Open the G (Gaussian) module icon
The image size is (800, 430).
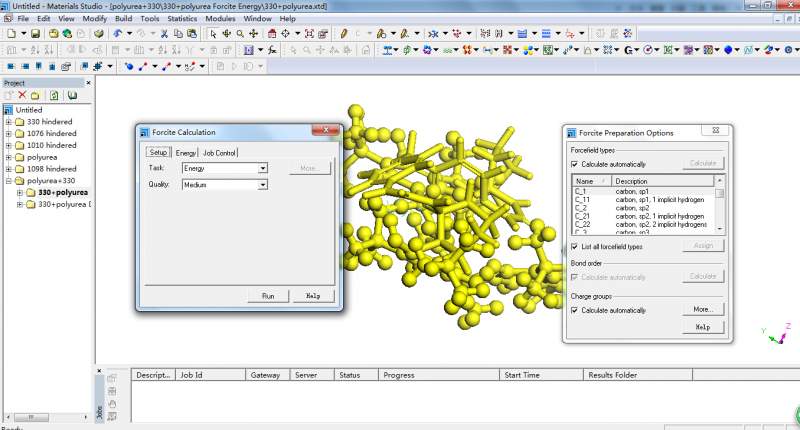(x=628, y=50)
